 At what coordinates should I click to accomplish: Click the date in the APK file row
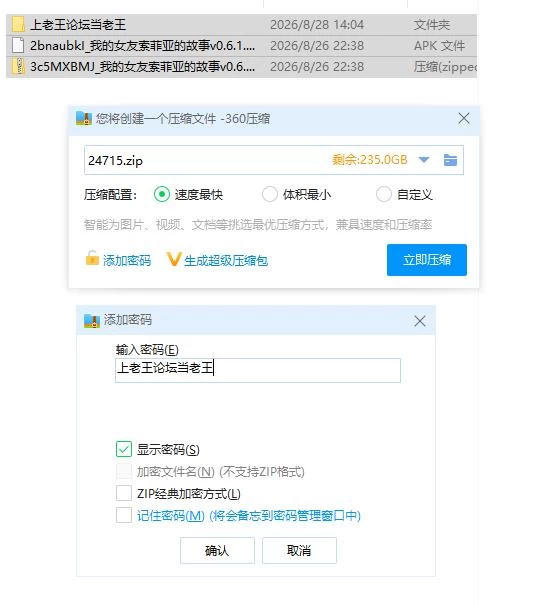click(x=317, y=46)
